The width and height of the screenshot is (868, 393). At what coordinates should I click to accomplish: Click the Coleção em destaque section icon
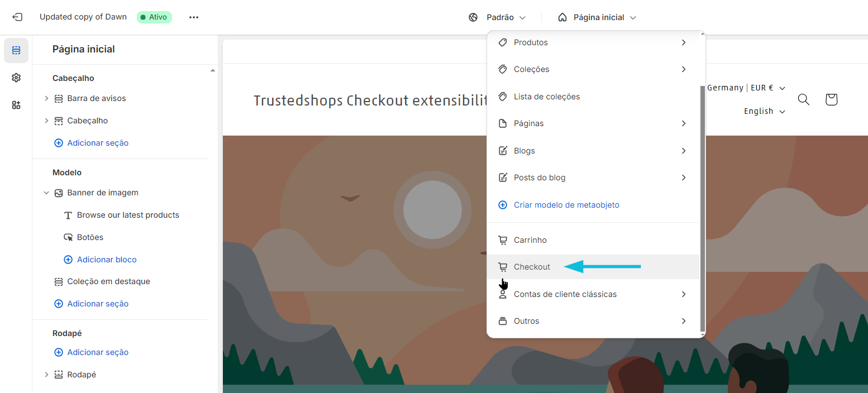tap(59, 281)
